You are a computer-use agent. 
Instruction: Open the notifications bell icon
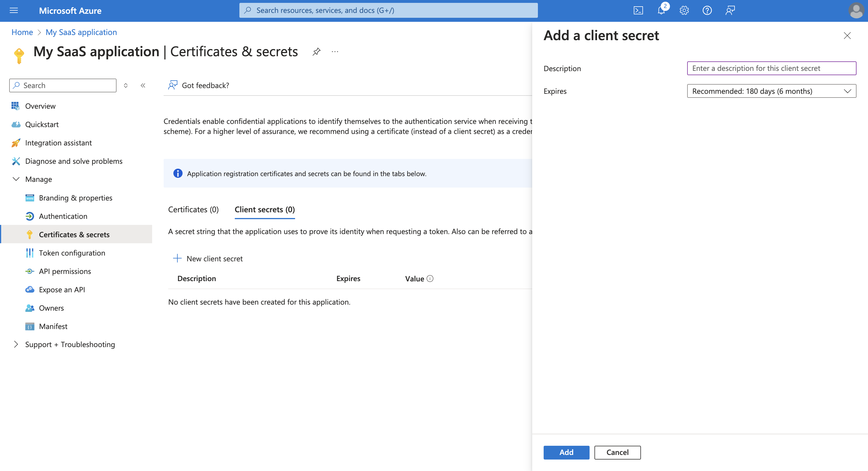pyautogui.click(x=661, y=10)
